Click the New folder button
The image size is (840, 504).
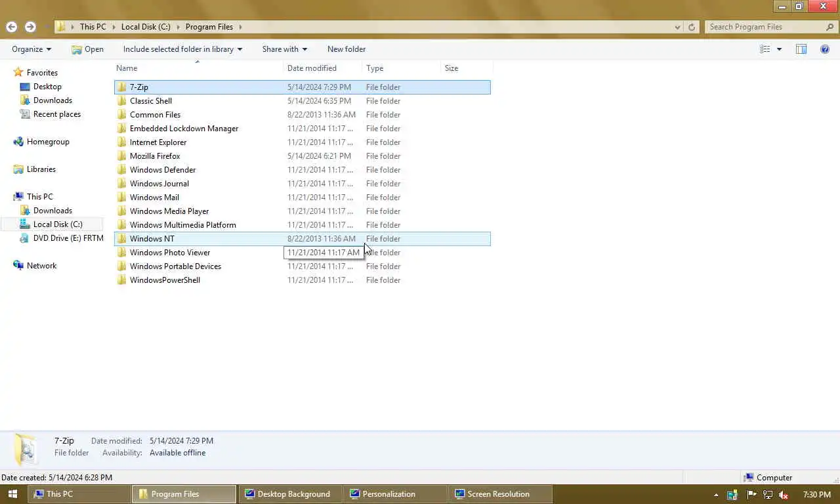tap(346, 49)
